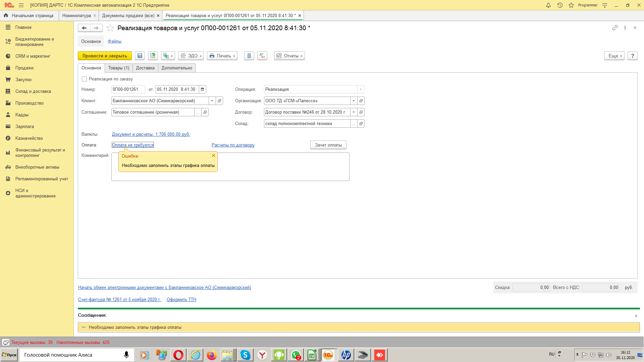The image size is (644, 362).
Task: Open the Склад record
Action: point(361,124)
